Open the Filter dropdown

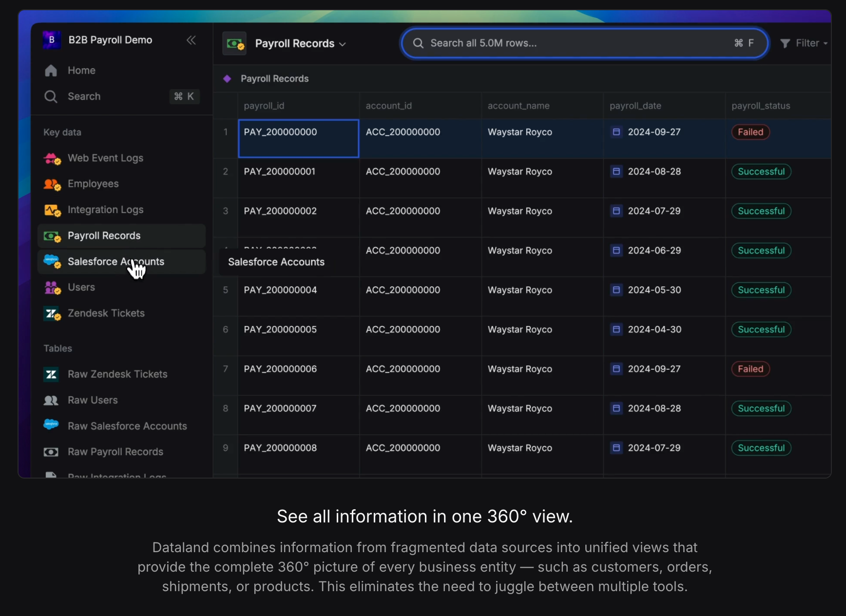coord(804,43)
